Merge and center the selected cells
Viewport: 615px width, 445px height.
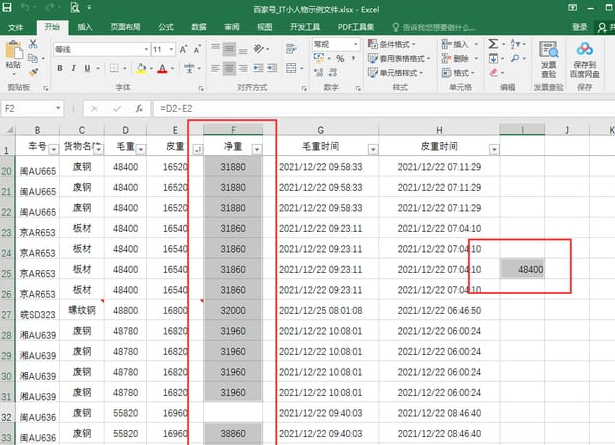pyautogui.click(x=291, y=68)
